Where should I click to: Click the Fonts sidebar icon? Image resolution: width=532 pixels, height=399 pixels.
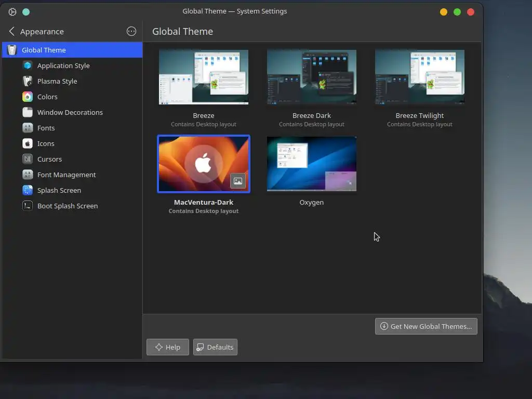[28, 128]
